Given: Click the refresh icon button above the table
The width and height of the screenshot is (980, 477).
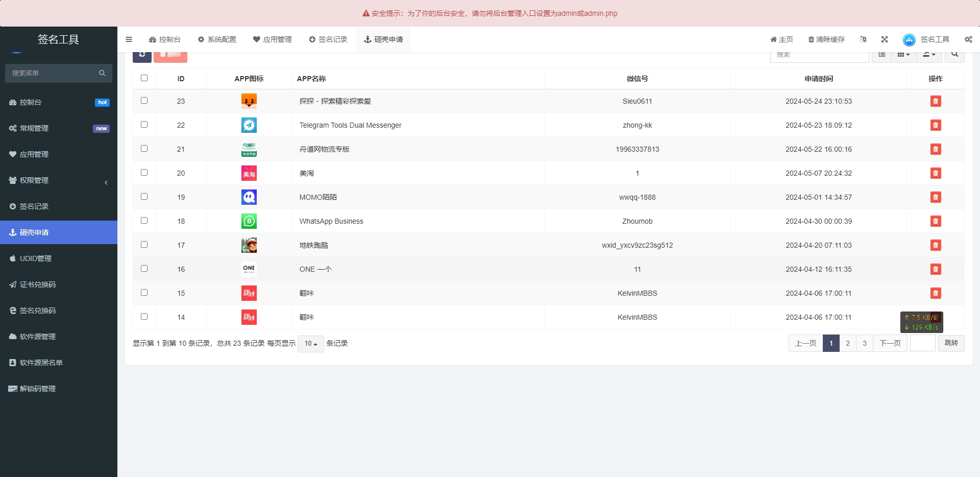Looking at the screenshot, I should point(142,55).
